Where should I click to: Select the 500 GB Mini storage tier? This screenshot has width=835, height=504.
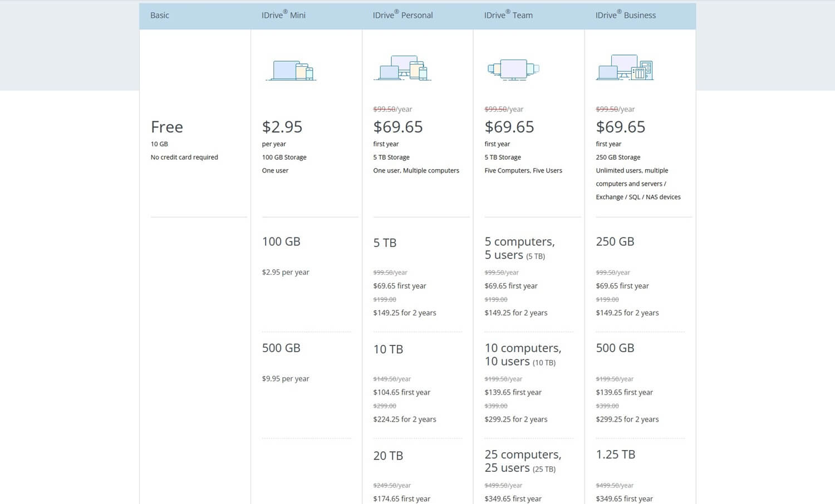tap(281, 348)
